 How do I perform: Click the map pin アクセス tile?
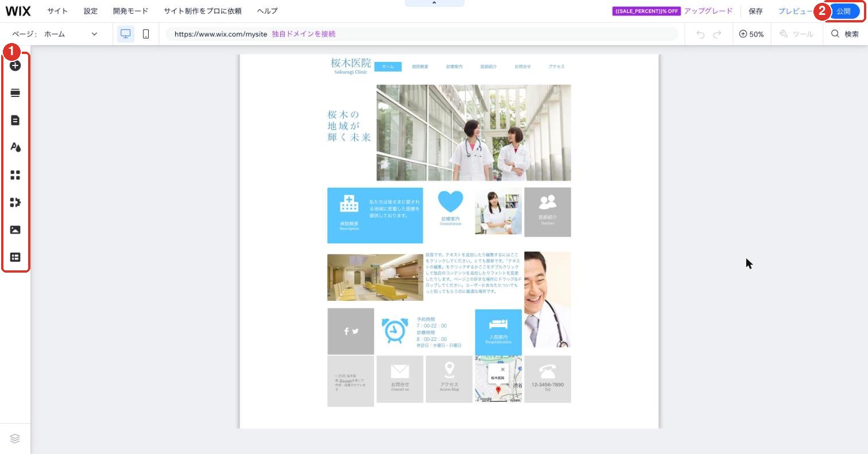[x=449, y=379]
